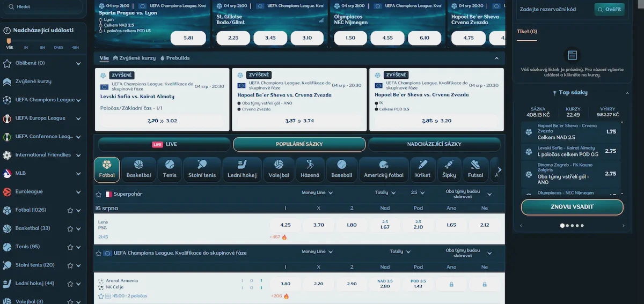Click the Ověřit button

click(609, 9)
